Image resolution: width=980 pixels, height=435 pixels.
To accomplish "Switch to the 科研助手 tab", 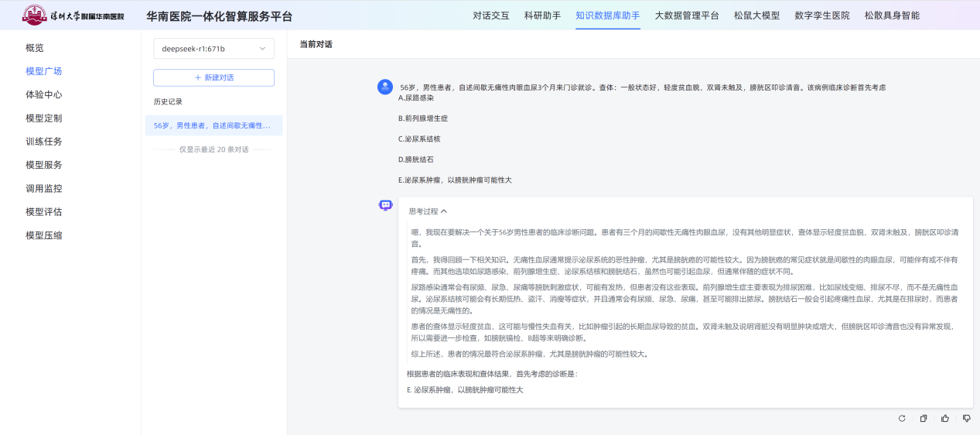I will pos(542,15).
